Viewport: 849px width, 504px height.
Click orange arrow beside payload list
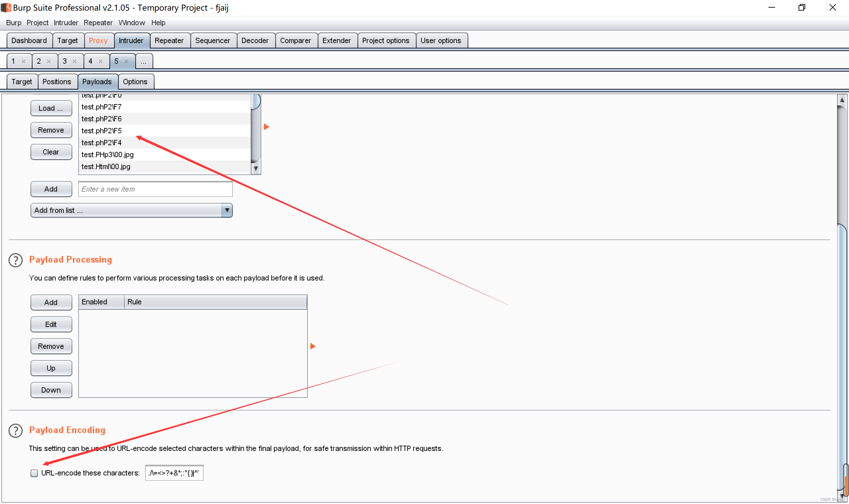pyautogui.click(x=267, y=127)
